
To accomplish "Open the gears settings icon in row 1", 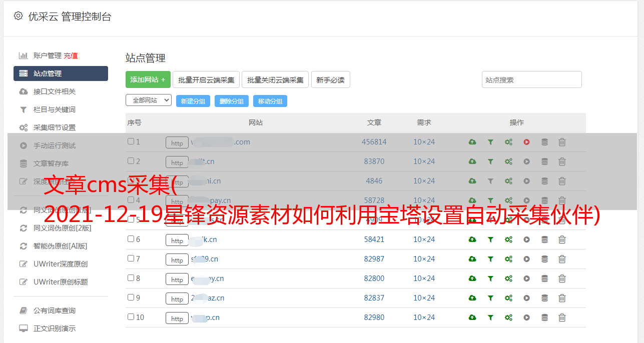I will (508, 142).
